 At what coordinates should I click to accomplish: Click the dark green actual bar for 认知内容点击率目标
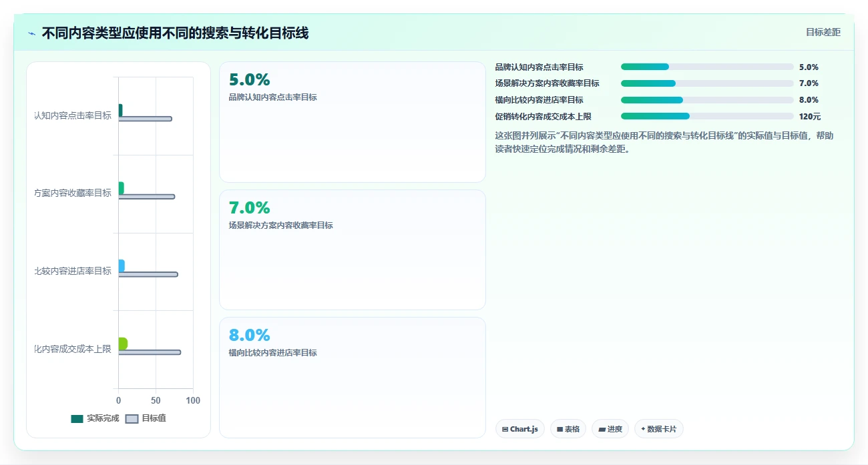point(120,110)
